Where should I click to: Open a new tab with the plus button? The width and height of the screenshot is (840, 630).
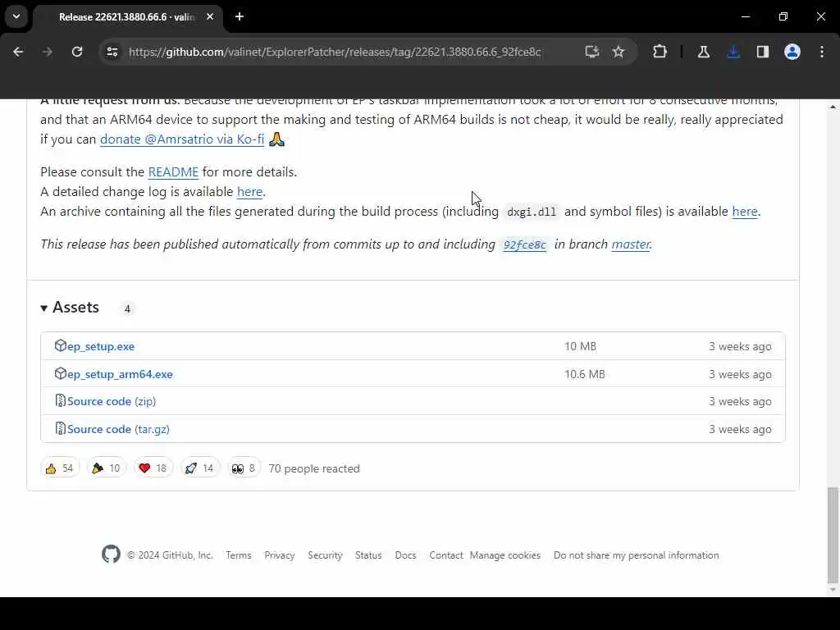(x=240, y=16)
